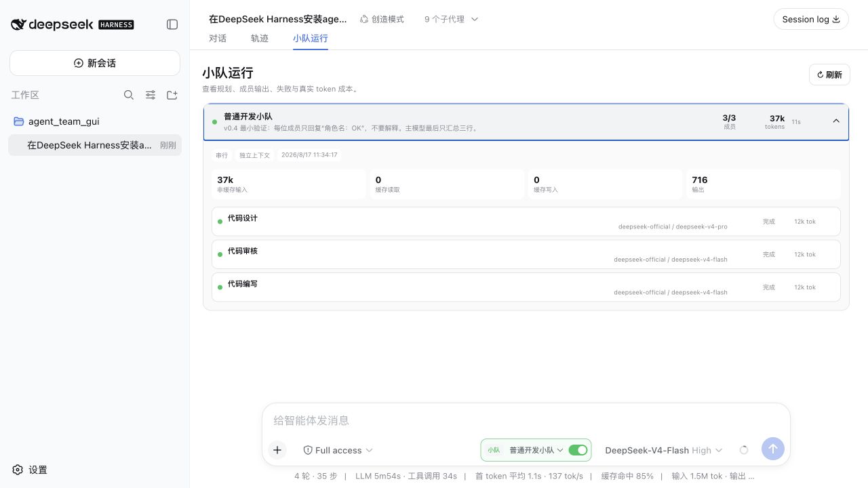868x488 pixels.
Task: Open workspace filter settings sliders icon
Action: 151,95
